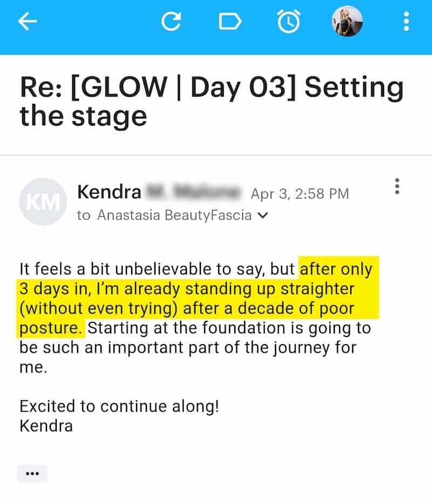Open the label tag icon
Viewport: 432px width, 504px height.
point(231,22)
